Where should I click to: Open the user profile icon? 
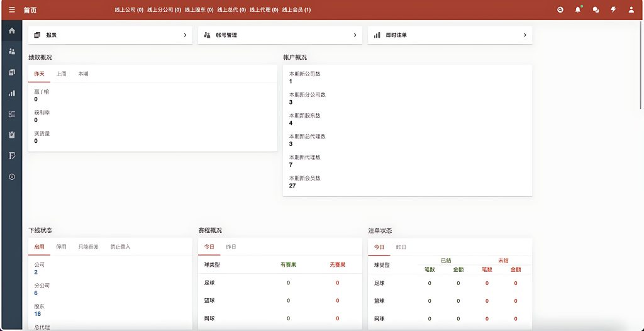(631, 10)
